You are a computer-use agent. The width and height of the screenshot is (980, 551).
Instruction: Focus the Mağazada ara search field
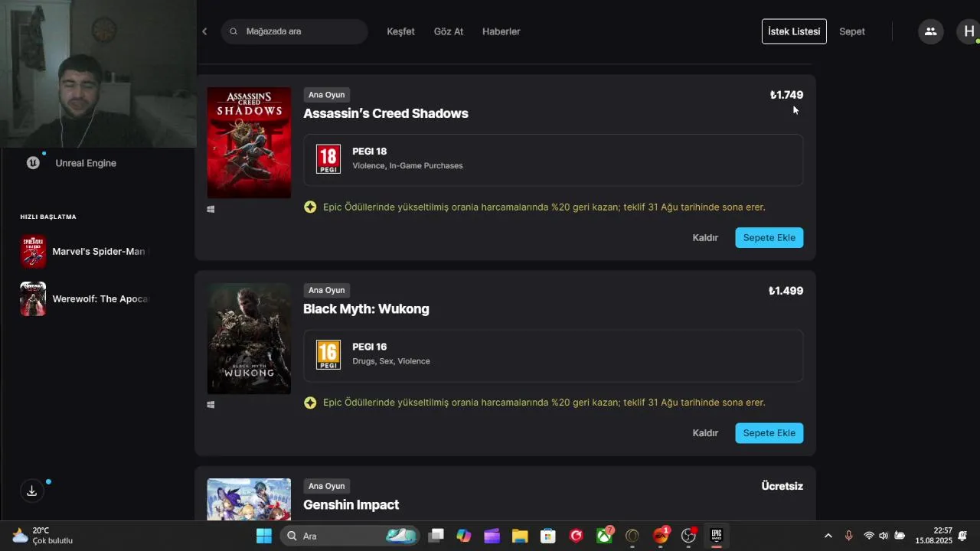[295, 31]
